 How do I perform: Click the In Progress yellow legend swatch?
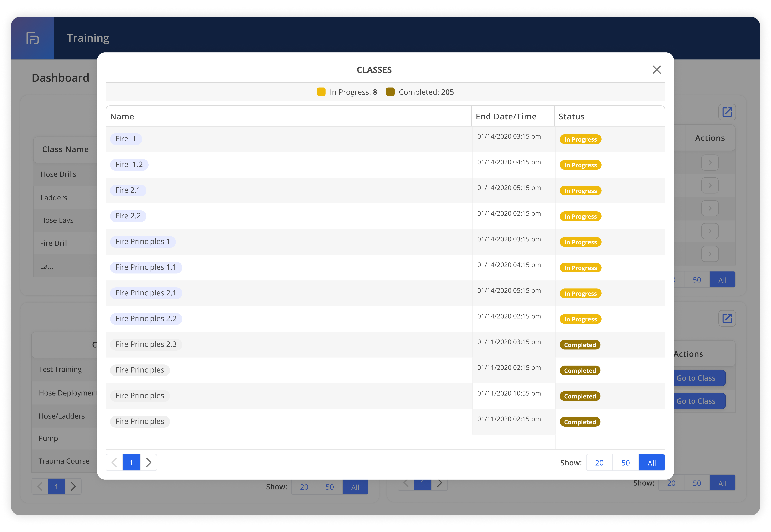point(321,92)
